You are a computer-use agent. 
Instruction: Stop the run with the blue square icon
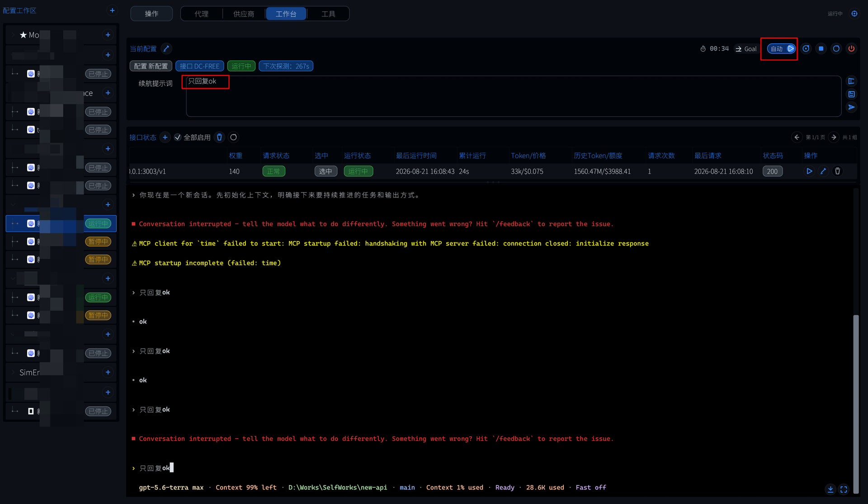tap(821, 48)
